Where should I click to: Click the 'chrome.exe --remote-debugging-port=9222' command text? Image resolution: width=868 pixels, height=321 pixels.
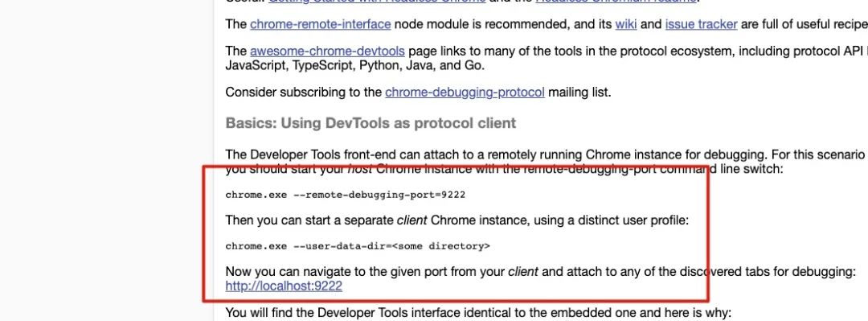[346, 195]
